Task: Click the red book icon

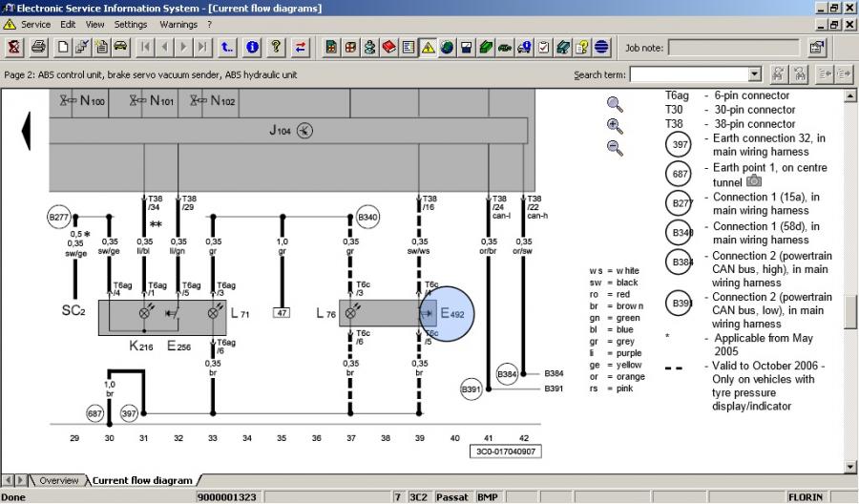Action: 389,47
